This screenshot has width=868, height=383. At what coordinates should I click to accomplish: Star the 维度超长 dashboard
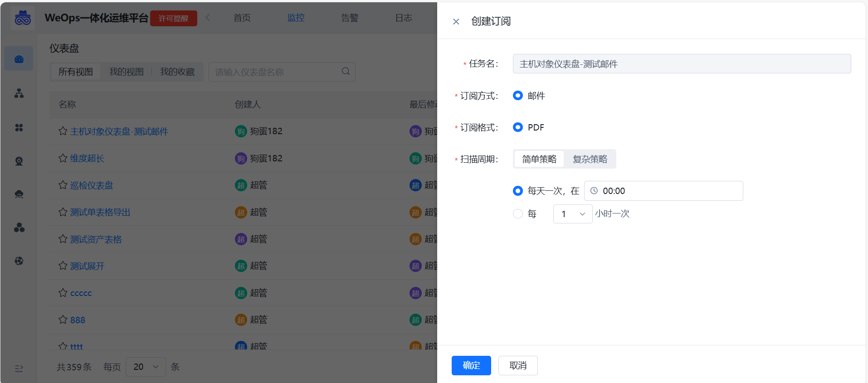63,158
